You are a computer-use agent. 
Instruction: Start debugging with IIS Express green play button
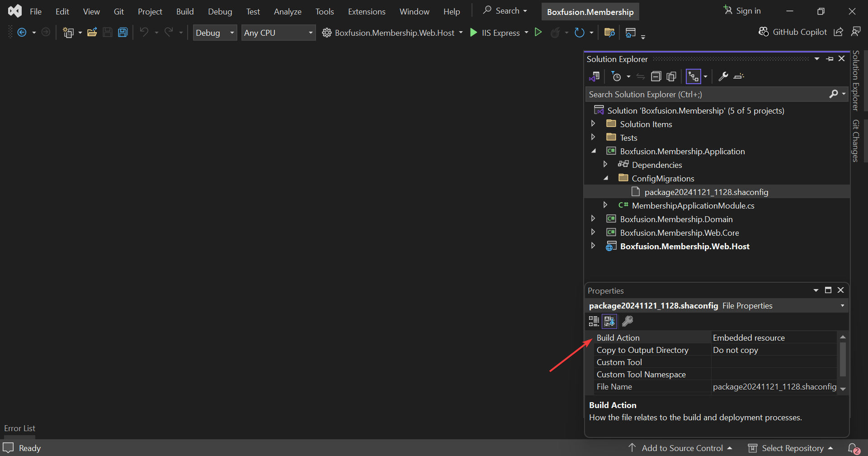click(473, 33)
